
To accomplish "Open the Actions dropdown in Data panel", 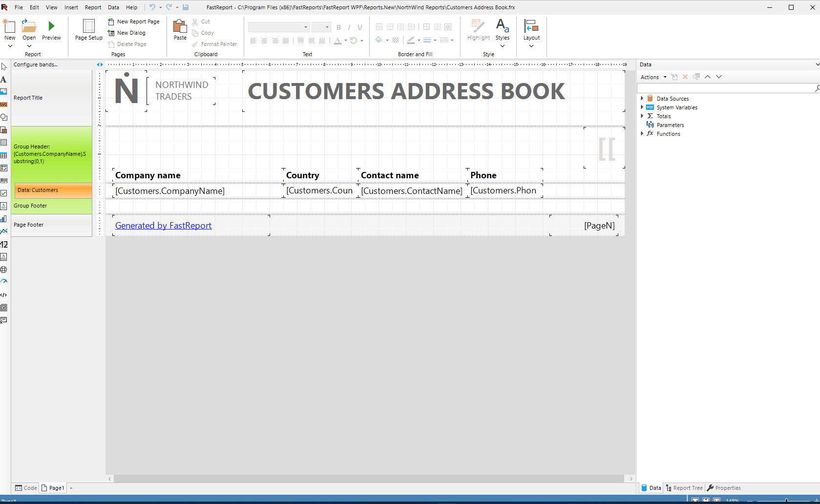I will [653, 77].
